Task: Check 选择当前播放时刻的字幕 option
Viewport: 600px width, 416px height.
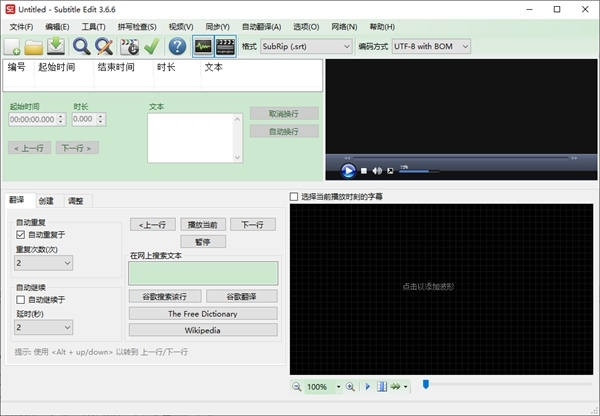Action: point(294,197)
